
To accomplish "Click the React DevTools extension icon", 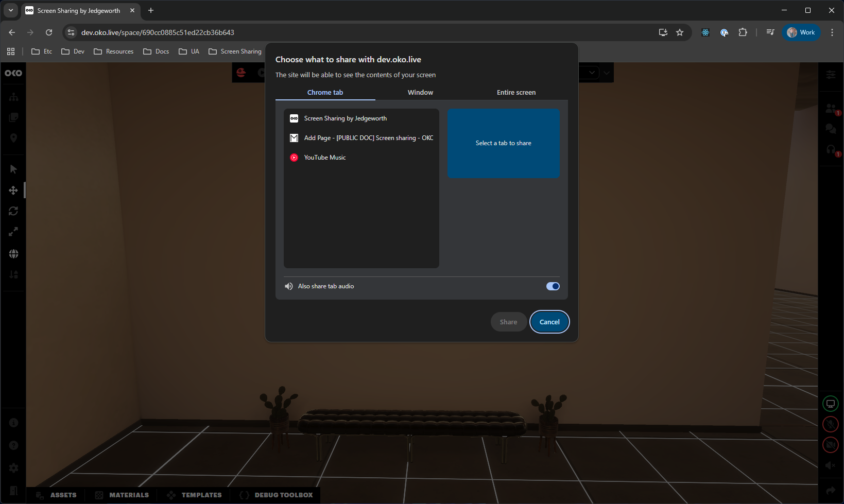I will click(705, 32).
